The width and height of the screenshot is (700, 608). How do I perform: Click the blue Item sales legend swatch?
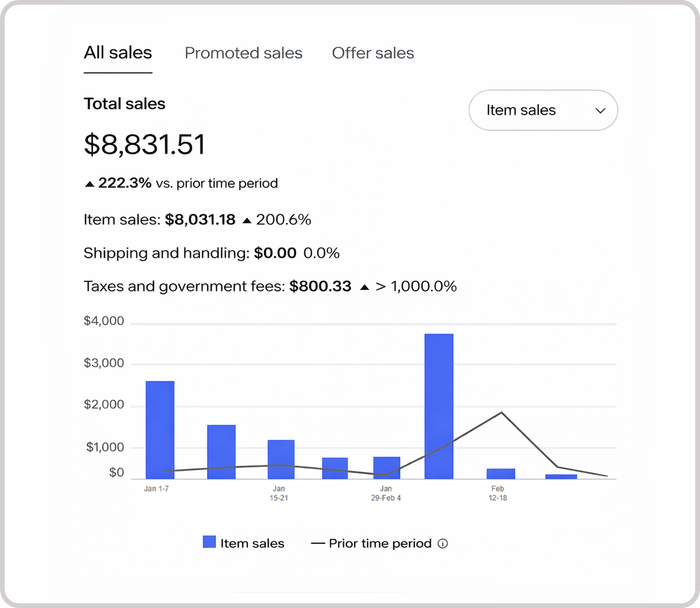[x=209, y=542]
